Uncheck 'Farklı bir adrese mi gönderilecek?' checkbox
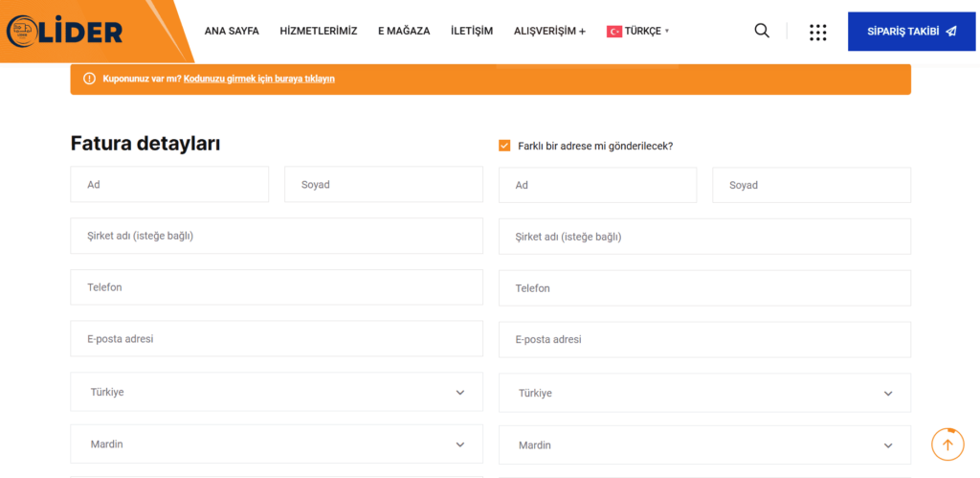The height and width of the screenshot is (478, 980). point(504,146)
